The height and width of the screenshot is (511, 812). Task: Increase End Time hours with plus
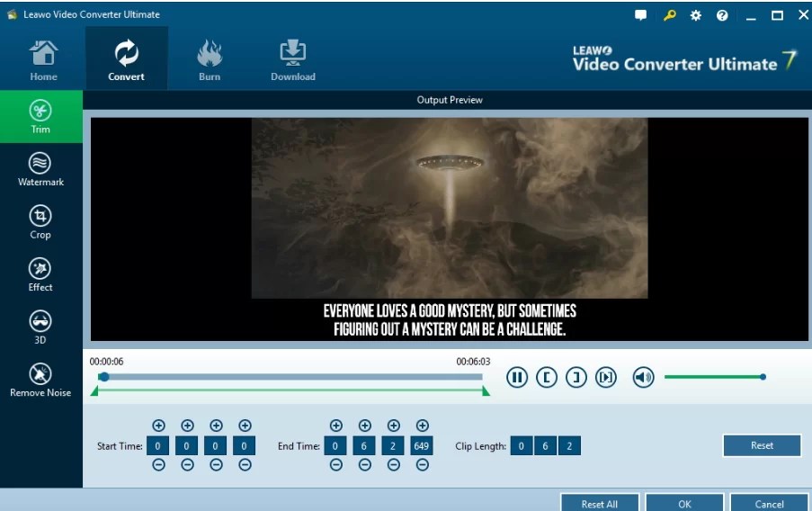[336, 426]
